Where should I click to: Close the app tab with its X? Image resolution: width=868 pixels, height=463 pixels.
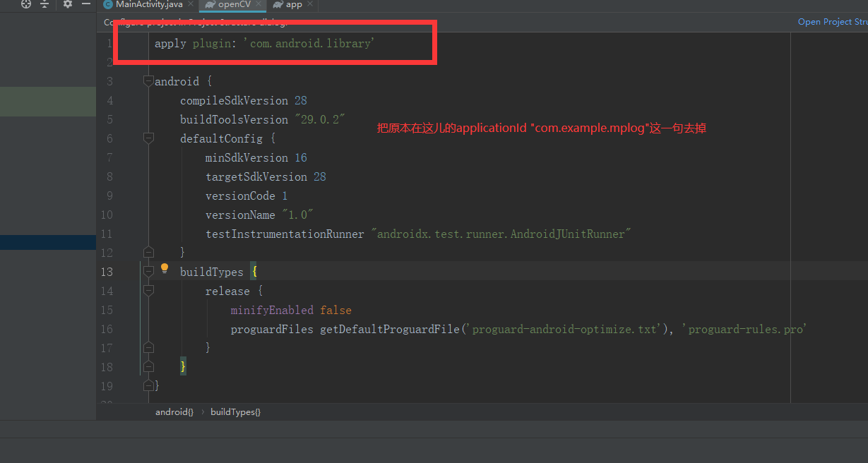coord(309,4)
